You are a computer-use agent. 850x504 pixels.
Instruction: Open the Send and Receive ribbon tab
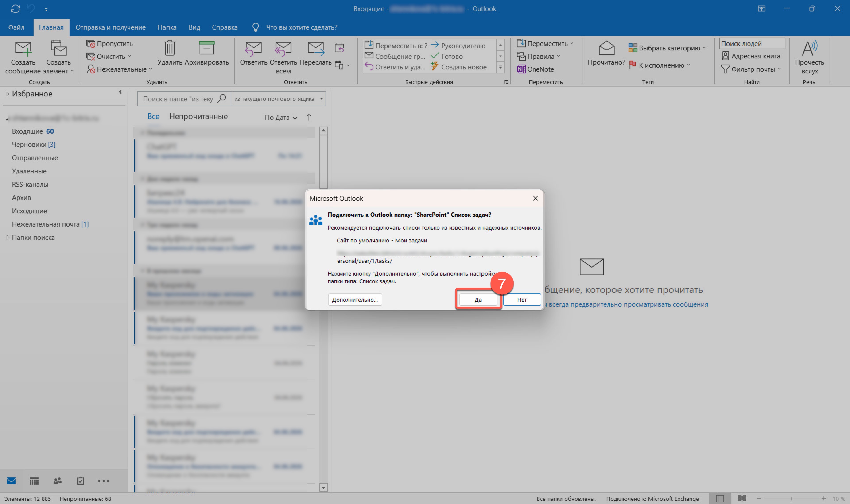click(x=111, y=27)
